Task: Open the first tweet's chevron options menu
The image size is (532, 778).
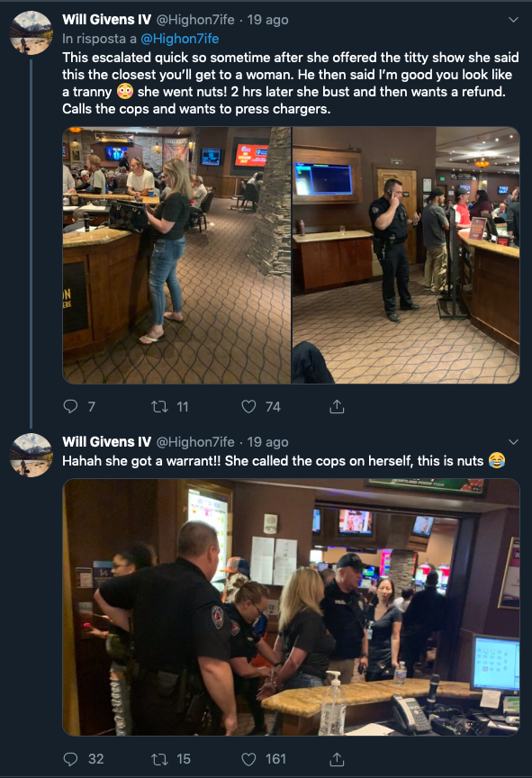Action: pyautogui.click(x=514, y=20)
